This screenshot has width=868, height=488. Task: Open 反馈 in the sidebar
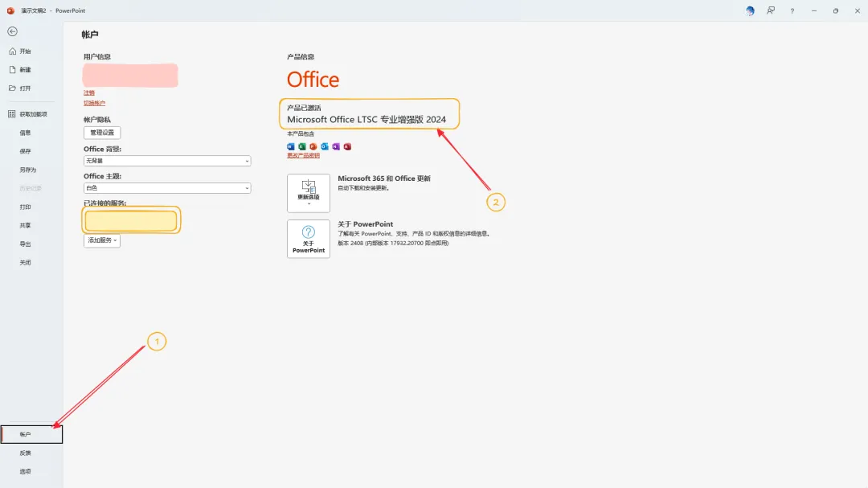(x=26, y=453)
